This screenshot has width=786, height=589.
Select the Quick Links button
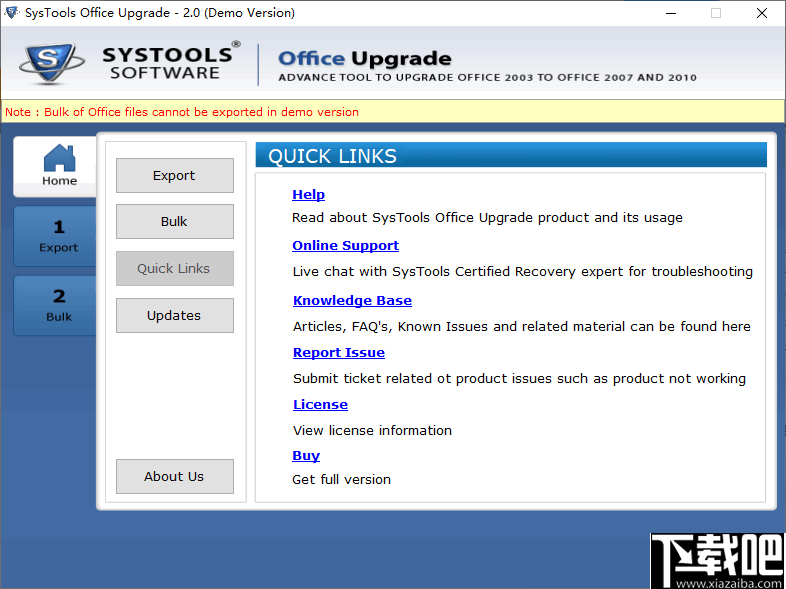pyautogui.click(x=174, y=269)
